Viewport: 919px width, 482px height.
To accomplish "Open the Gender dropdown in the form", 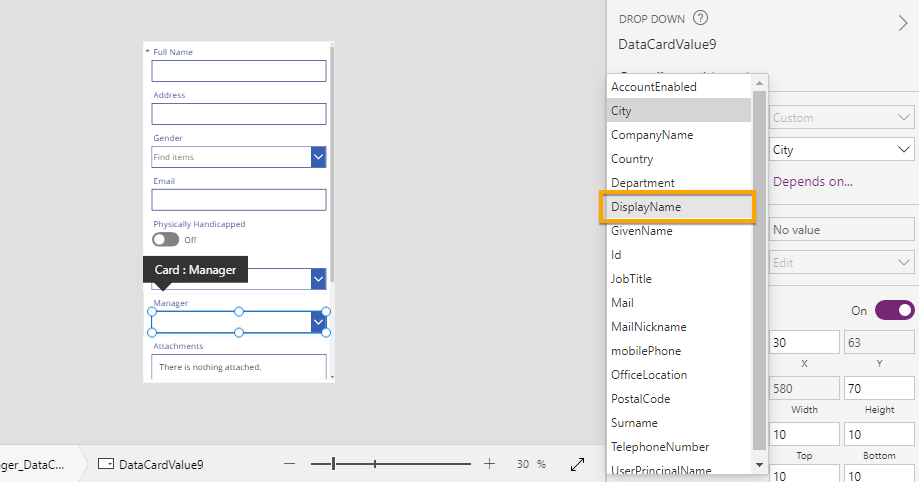I will [x=318, y=157].
